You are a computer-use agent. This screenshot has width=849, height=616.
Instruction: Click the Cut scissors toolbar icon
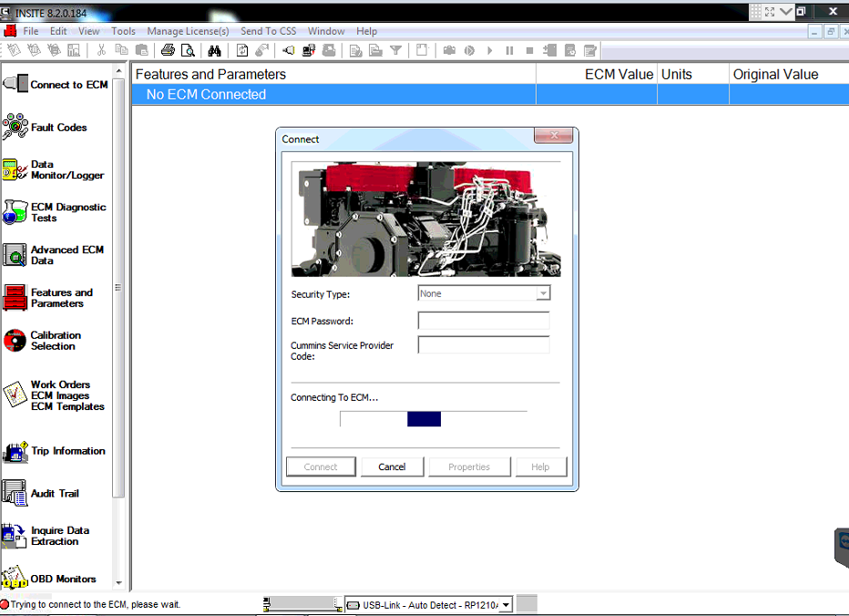[x=101, y=50]
